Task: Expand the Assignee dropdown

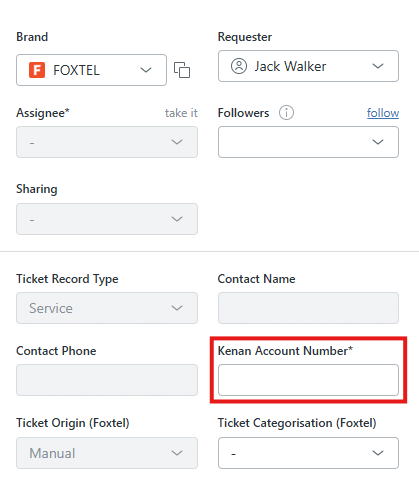Action: [107, 142]
